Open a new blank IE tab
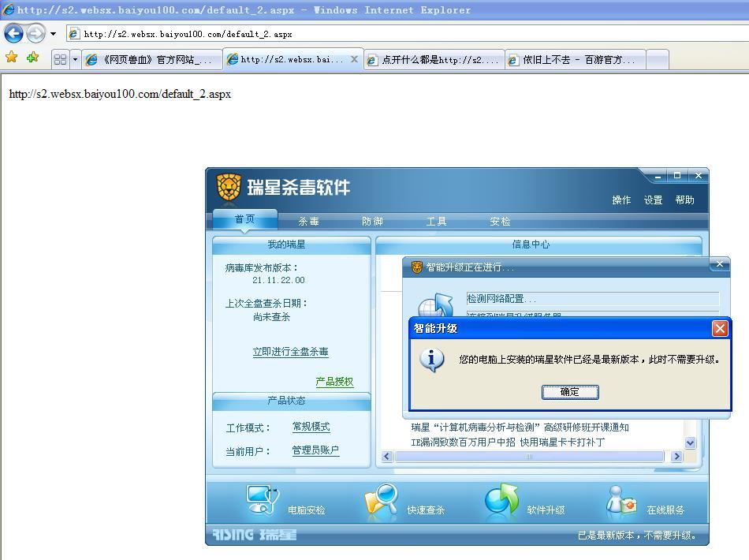This screenshot has width=749, height=560. [x=658, y=60]
